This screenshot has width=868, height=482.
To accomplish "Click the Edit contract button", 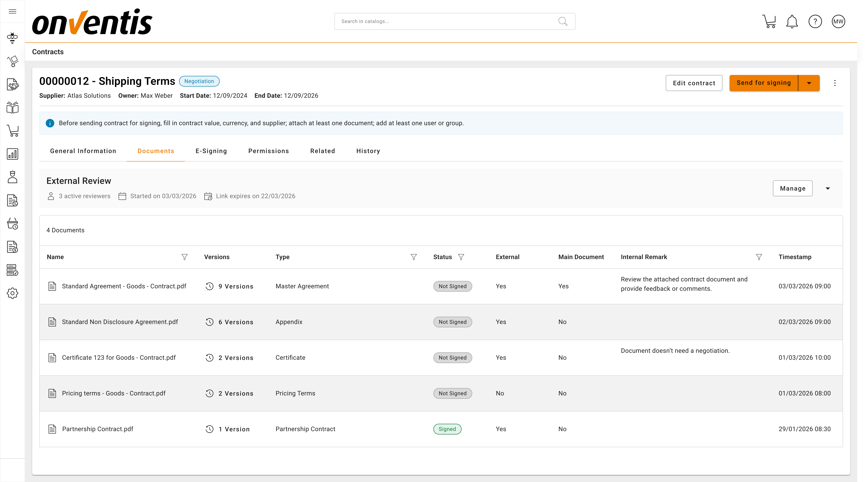I will [694, 83].
